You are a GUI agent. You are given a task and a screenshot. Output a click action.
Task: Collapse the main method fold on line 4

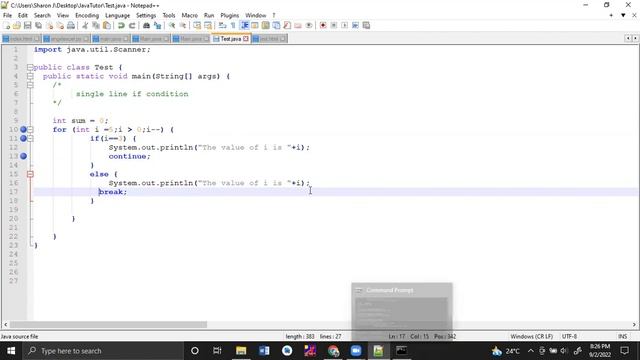30,76
